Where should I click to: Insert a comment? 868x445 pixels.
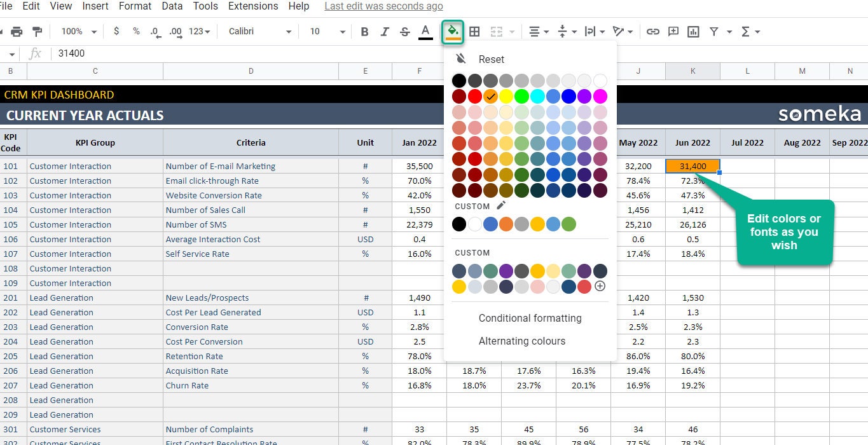(x=673, y=31)
